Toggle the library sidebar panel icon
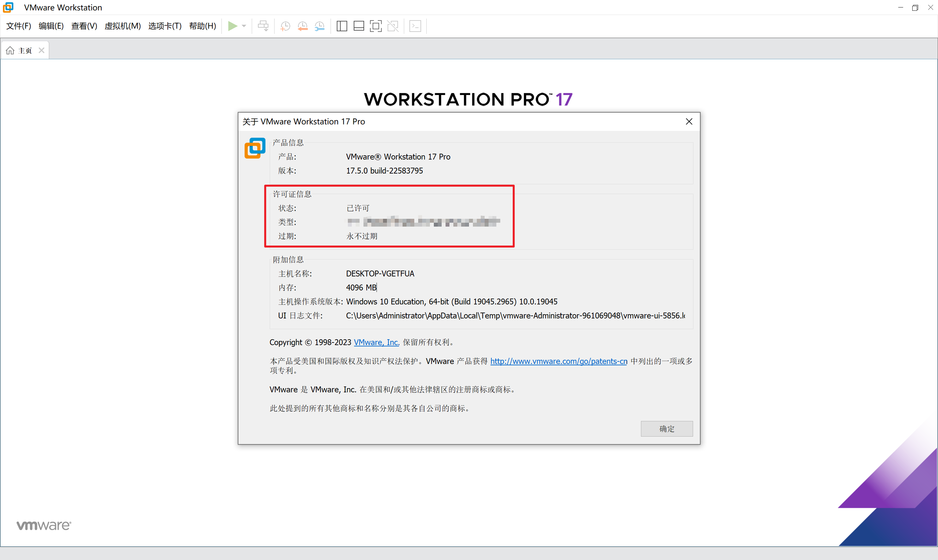 [x=342, y=26]
